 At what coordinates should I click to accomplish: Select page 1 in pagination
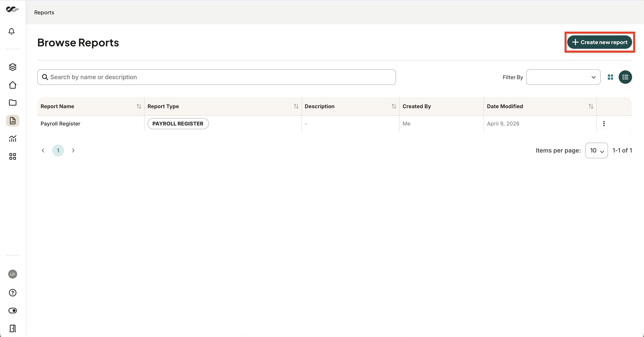[58, 150]
